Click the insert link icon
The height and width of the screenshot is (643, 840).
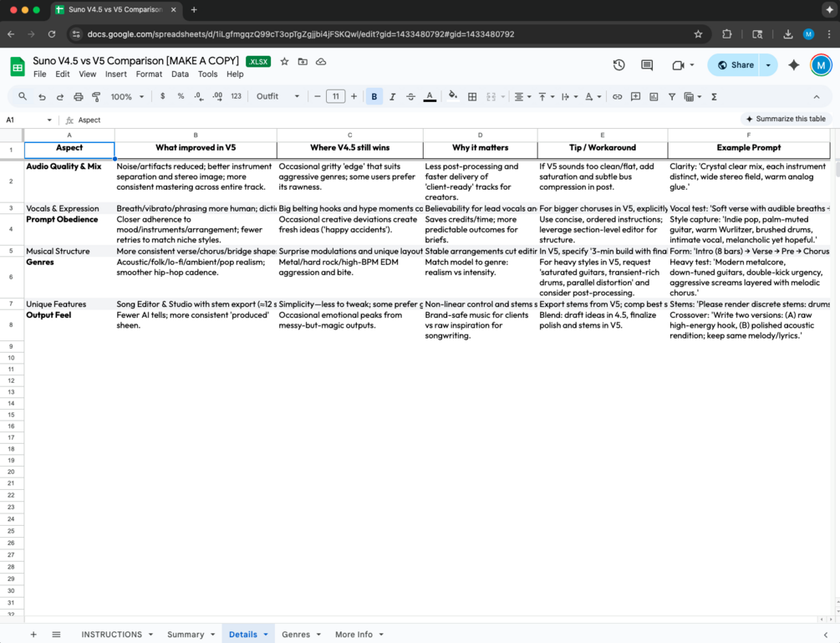pyautogui.click(x=617, y=97)
